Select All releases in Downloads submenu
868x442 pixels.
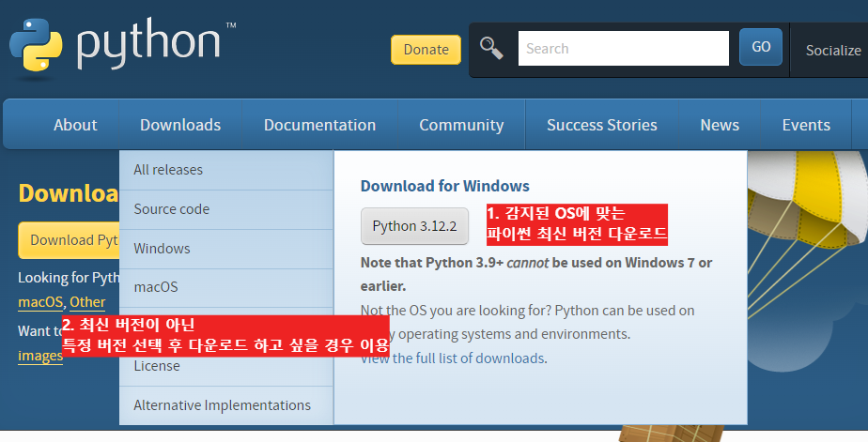click(x=225, y=170)
